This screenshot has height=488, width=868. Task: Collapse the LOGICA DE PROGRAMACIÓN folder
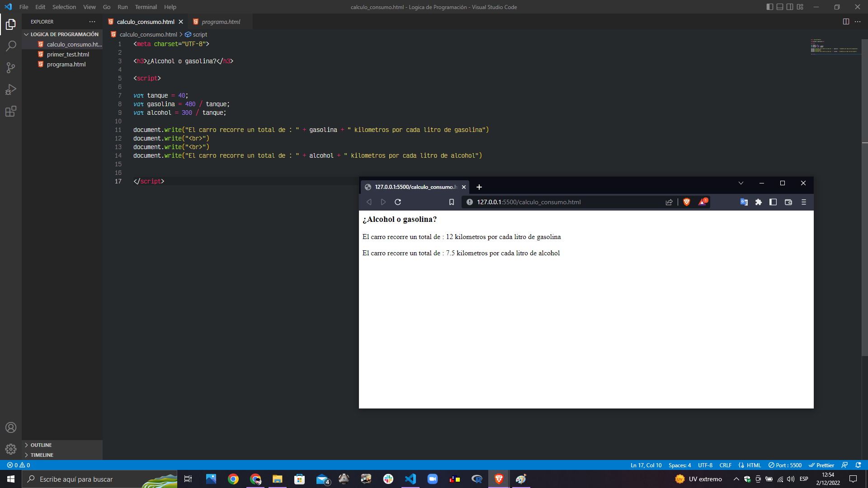pyautogui.click(x=61, y=34)
